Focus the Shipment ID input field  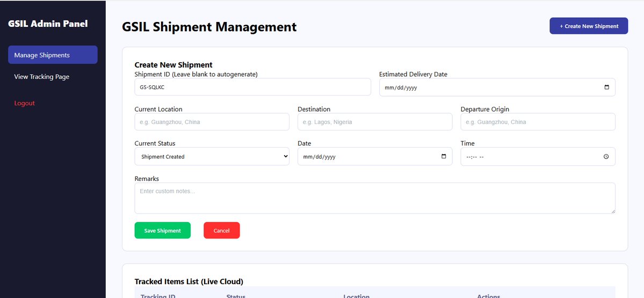tap(252, 87)
